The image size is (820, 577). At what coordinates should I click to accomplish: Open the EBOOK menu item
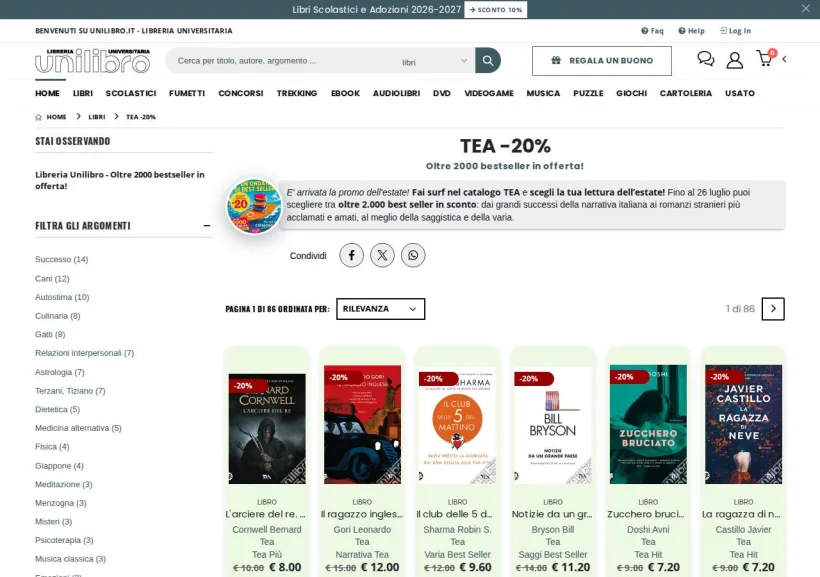[x=345, y=93]
